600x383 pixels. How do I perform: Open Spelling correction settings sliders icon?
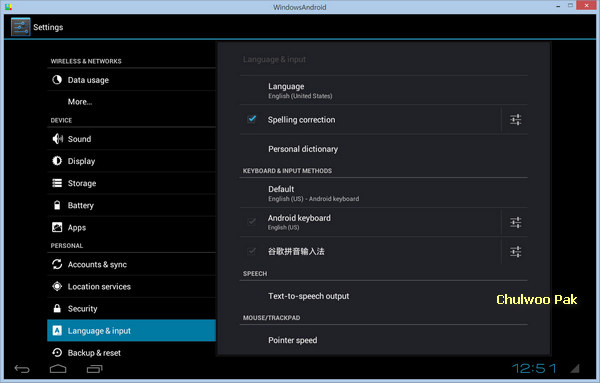[x=515, y=120]
